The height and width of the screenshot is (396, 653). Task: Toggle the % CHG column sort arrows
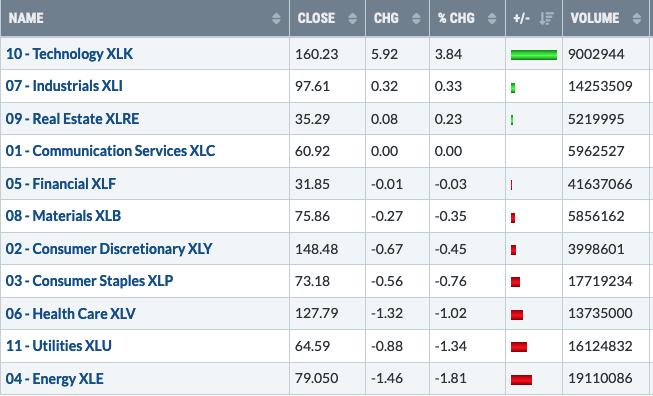point(492,18)
